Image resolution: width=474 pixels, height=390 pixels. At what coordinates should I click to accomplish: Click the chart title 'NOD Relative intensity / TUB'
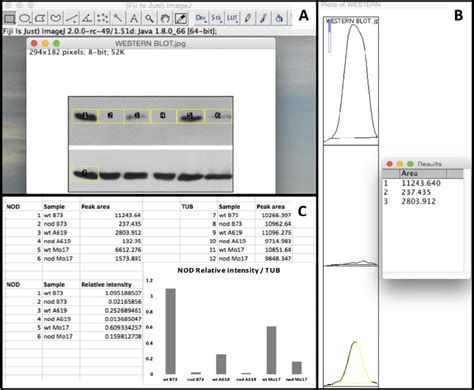coord(229,270)
